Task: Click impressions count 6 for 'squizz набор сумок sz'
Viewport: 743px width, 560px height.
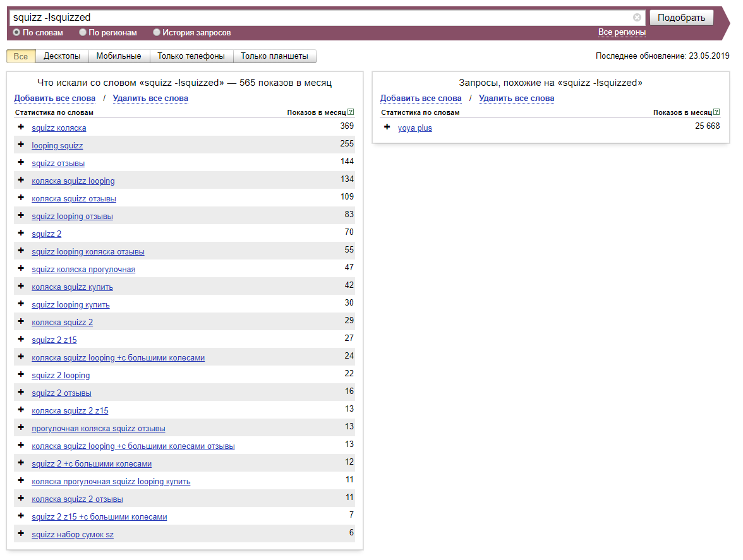Action: click(x=351, y=533)
